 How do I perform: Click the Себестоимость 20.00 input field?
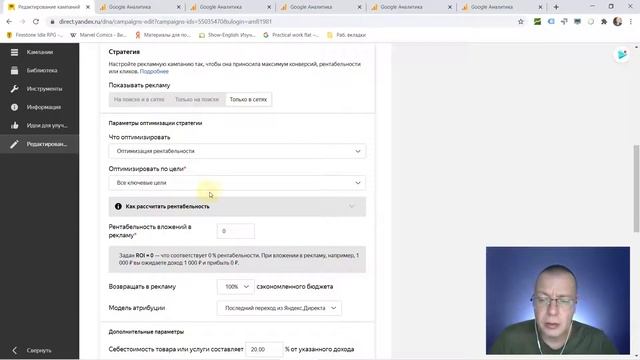[x=264, y=349]
